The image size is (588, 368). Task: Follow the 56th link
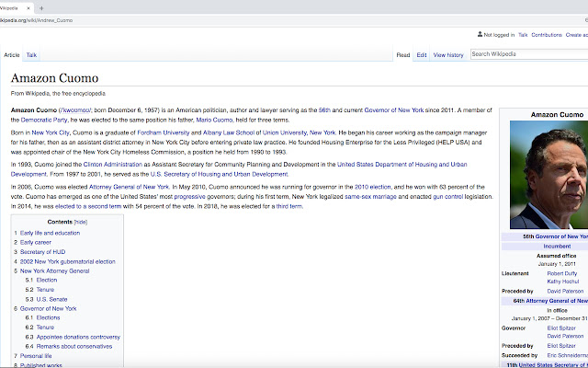tap(324, 110)
